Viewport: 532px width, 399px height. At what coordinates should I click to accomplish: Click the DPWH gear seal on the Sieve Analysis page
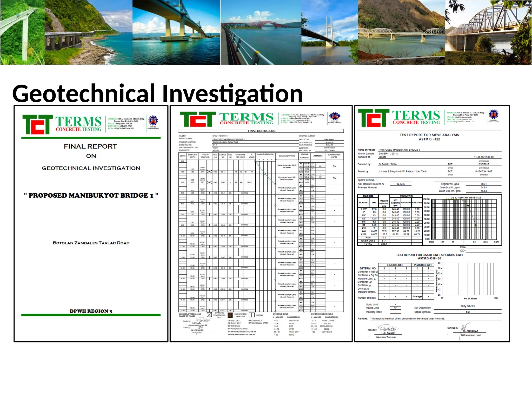click(494, 114)
